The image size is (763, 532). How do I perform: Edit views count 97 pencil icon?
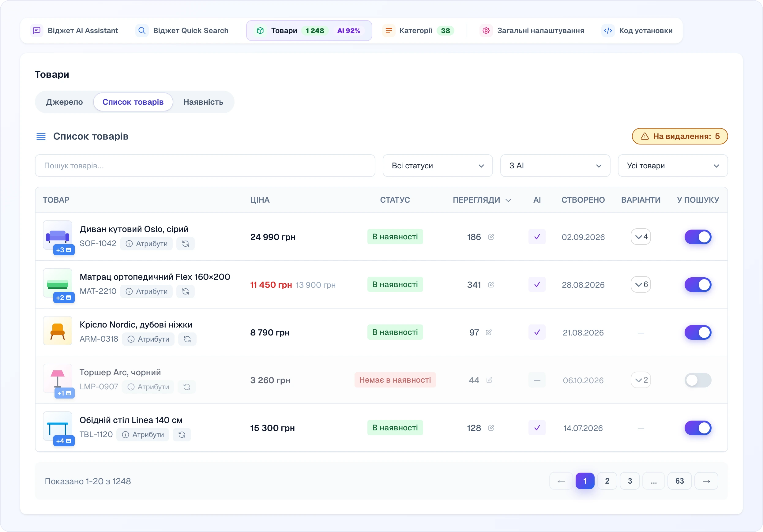click(489, 332)
